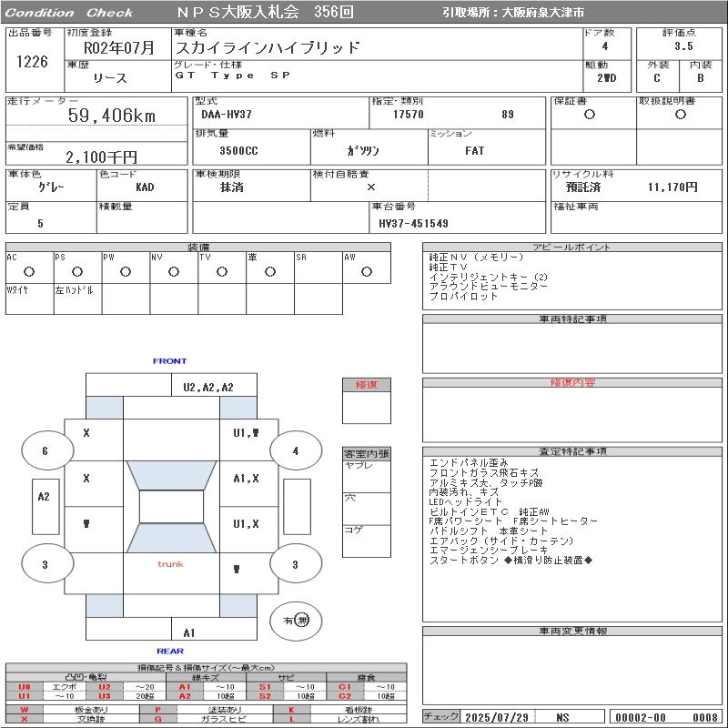728x728 pixels.
Task: Select first registration date R02年07月
Action: (x=118, y=47)
